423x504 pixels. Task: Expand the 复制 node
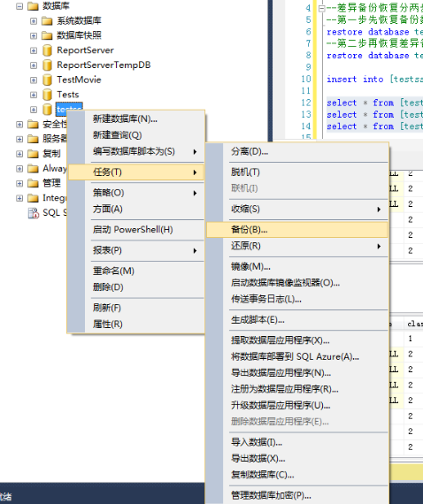(19, 154)
